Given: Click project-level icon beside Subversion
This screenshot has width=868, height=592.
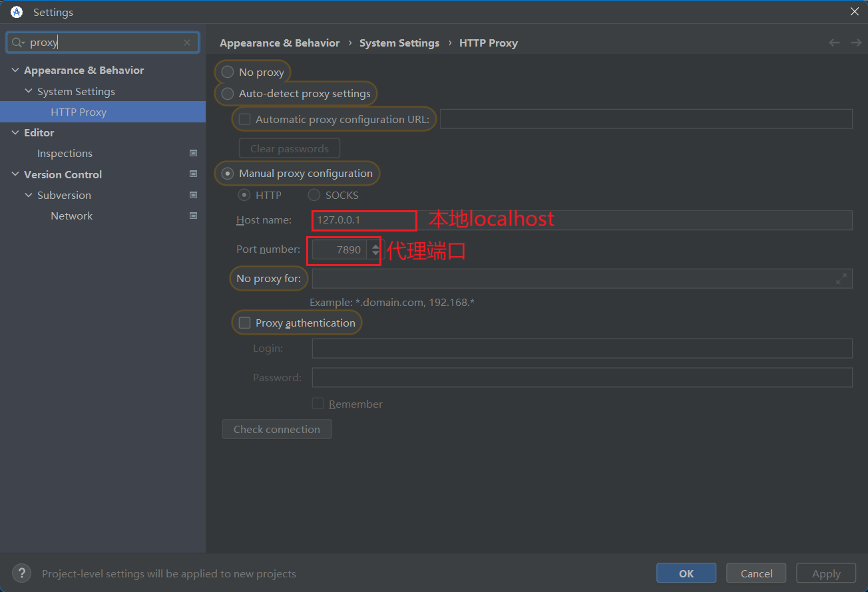Looking at the screenshot, I should tap(193, 195).
